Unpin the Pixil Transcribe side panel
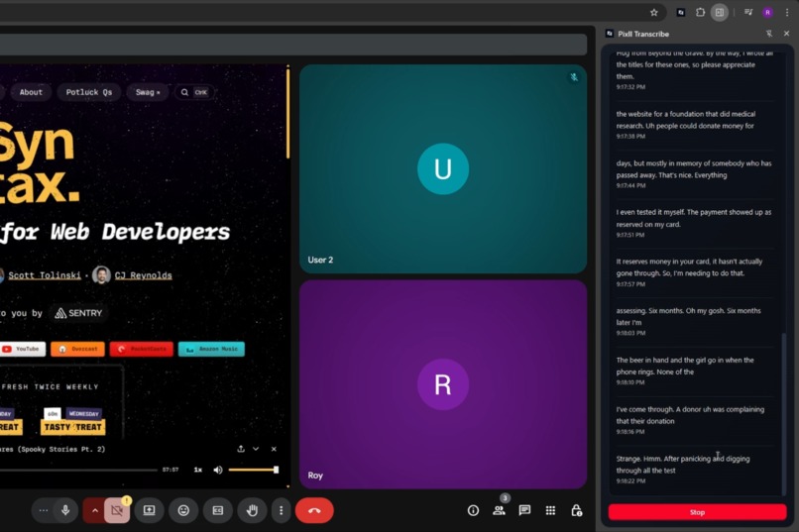The image size is (799, 532). (769, 34)
